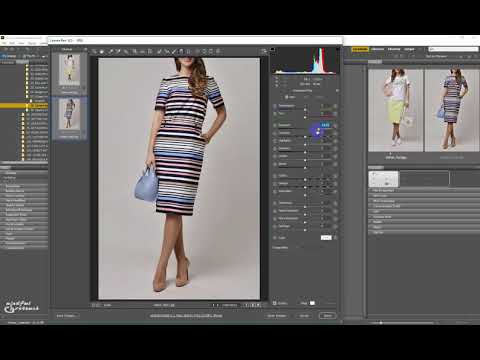This screenshot has height=360, width=480.
Task: Select the Graduated Filter tool
Action: click(x=181, y=52)
